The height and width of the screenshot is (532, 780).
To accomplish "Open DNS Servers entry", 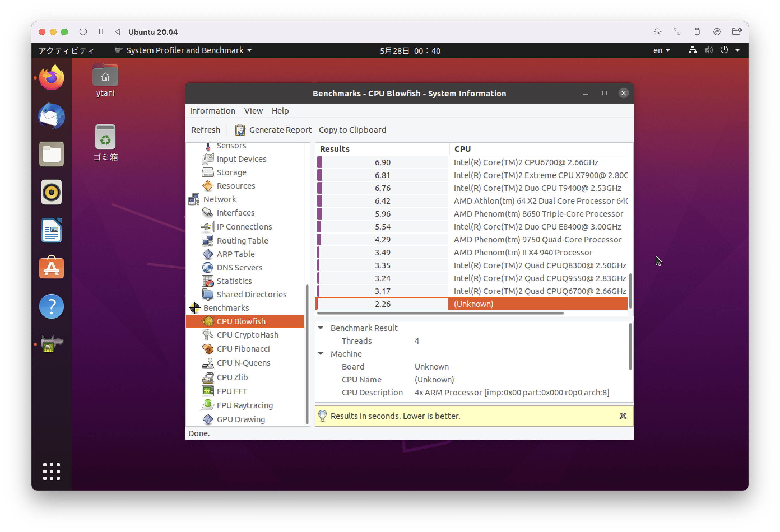I will click(239, 267).
